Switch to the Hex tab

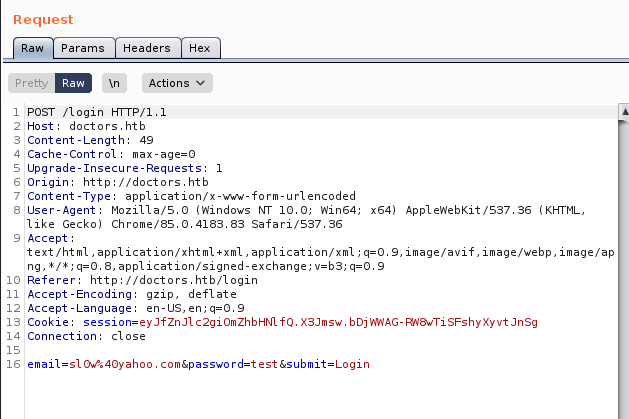coord(200,48)
